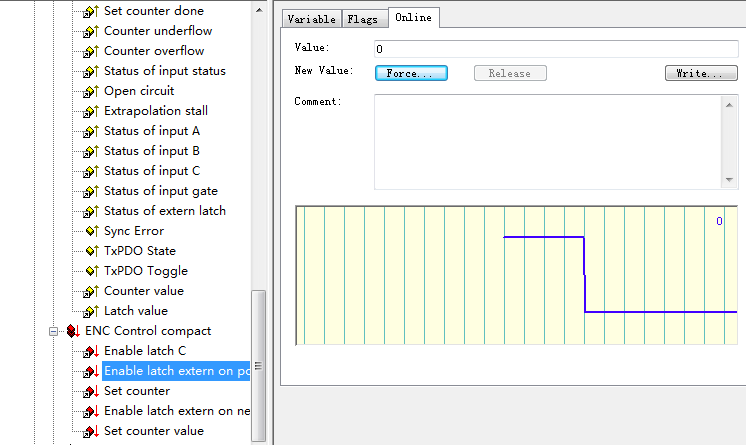
Task: Select the 'Sync Error' entry
Action: pyautogui.click(x=134, y=231)
